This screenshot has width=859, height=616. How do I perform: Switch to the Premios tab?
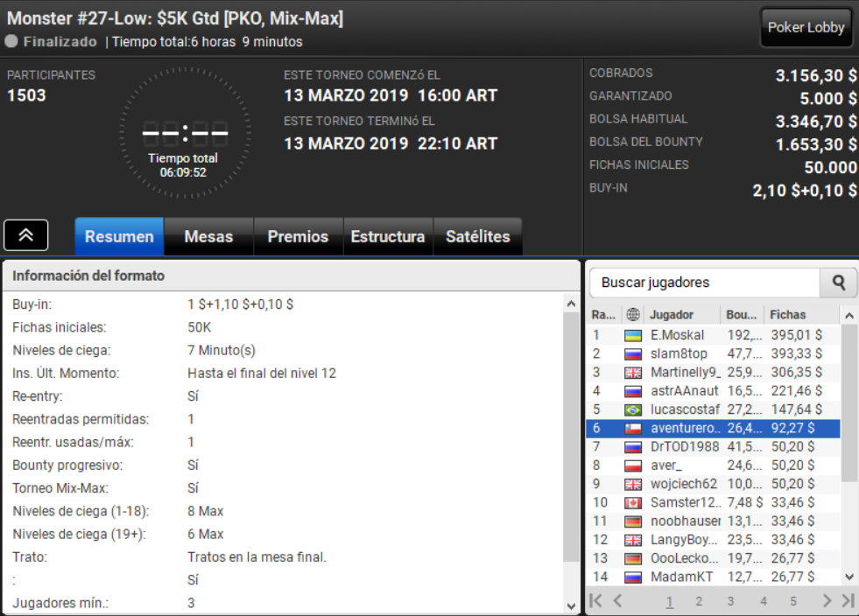point(298,236)
